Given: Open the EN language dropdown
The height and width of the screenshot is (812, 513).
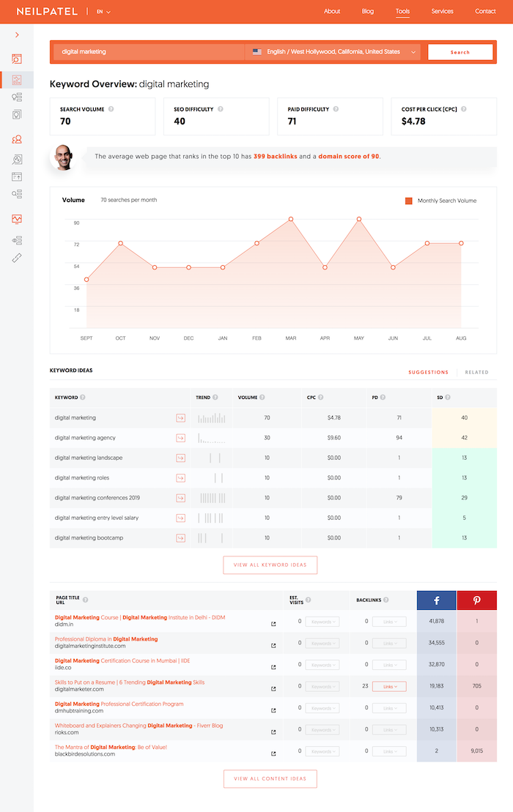Looking at the screenshot, I should [103, 12].
